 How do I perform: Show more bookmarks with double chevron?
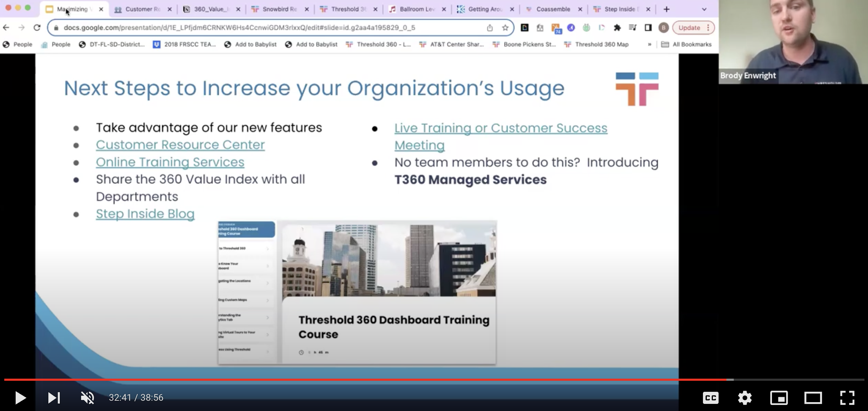click(650, 44)
